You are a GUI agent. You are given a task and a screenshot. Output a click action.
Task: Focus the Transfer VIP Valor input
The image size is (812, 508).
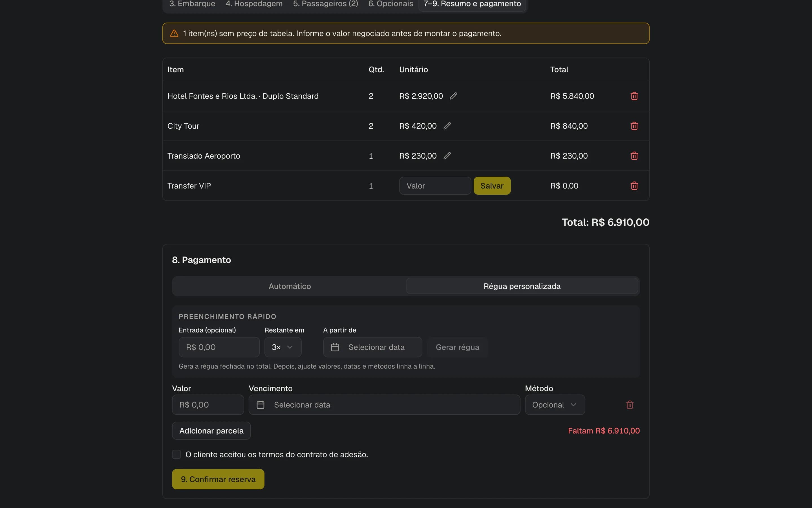pos(435,186)
